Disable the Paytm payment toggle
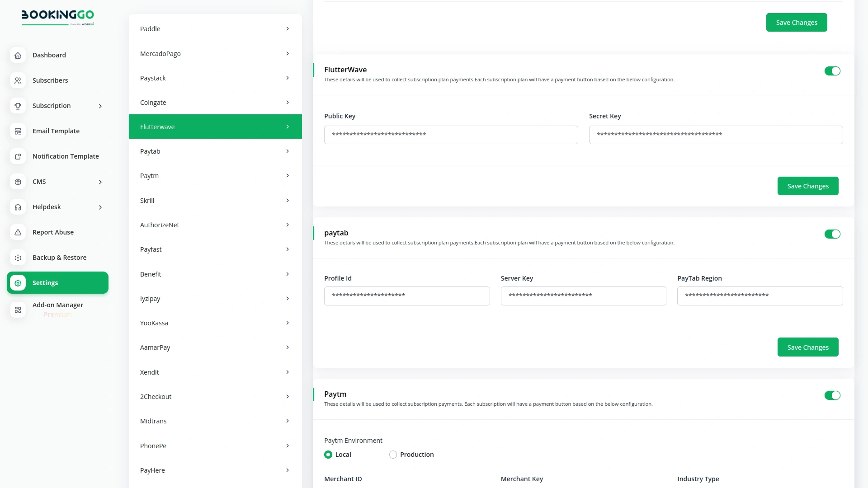 [832, 395]
